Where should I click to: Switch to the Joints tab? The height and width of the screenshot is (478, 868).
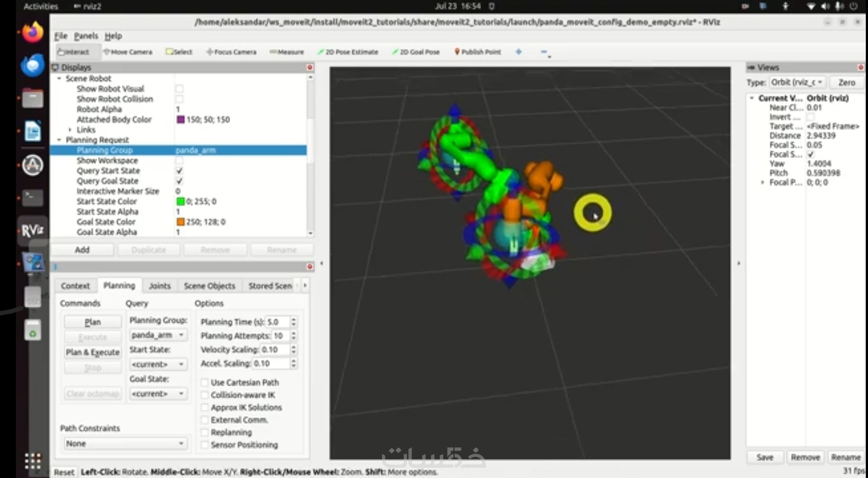(x=159, y=286)
